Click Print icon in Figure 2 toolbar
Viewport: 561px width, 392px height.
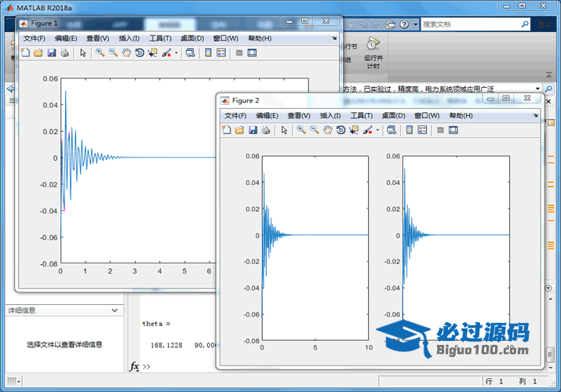pyautogui.click(x=266, y=130)
